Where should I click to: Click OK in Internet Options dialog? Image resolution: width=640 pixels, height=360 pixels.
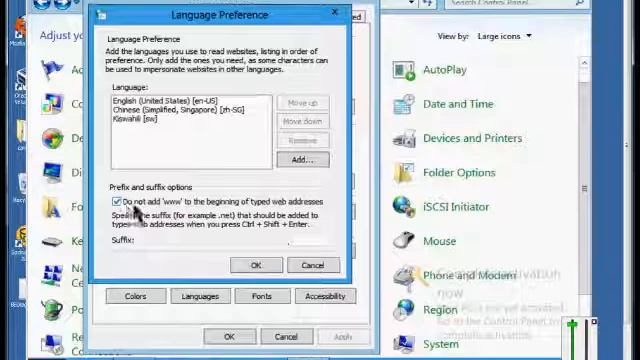click(230, 337)
